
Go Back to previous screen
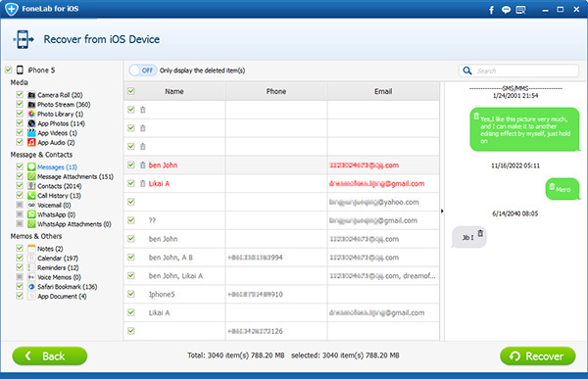pos(50,355)
